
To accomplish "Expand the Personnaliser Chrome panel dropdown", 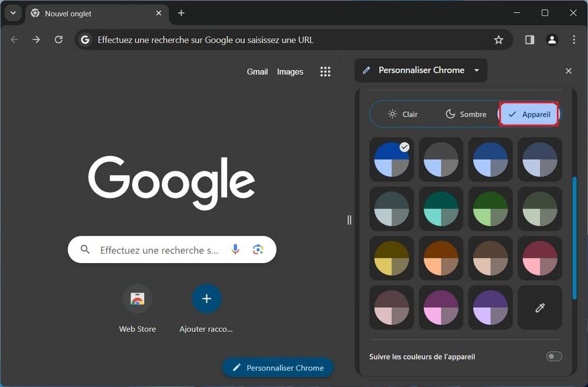I will pyautogui.click(x=477, y=70).
